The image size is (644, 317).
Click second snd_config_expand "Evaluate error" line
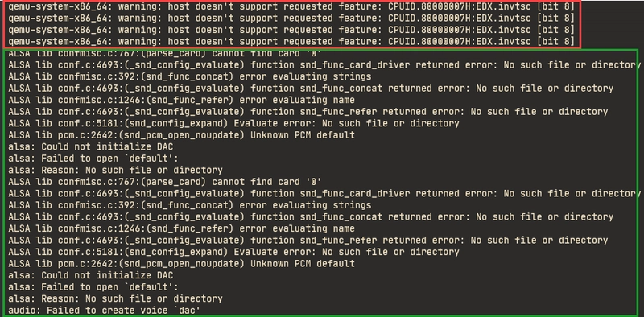point(233,252)
